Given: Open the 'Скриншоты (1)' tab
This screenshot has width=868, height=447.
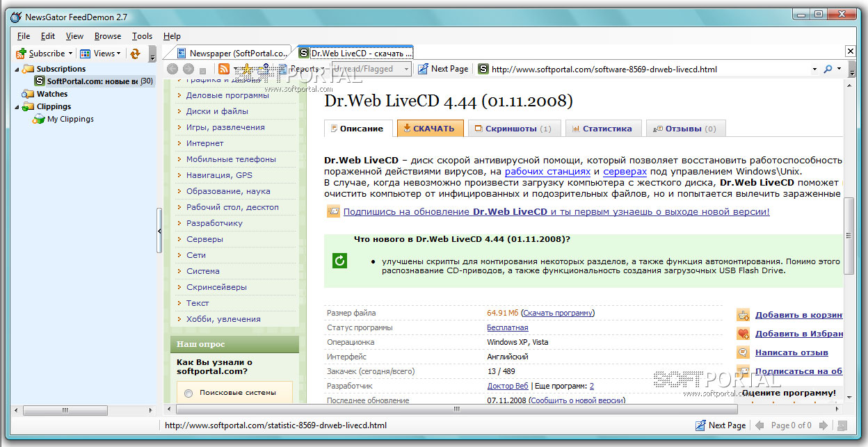Looking at the screenshot, I should pyautogui.click(x=513, y=129).
